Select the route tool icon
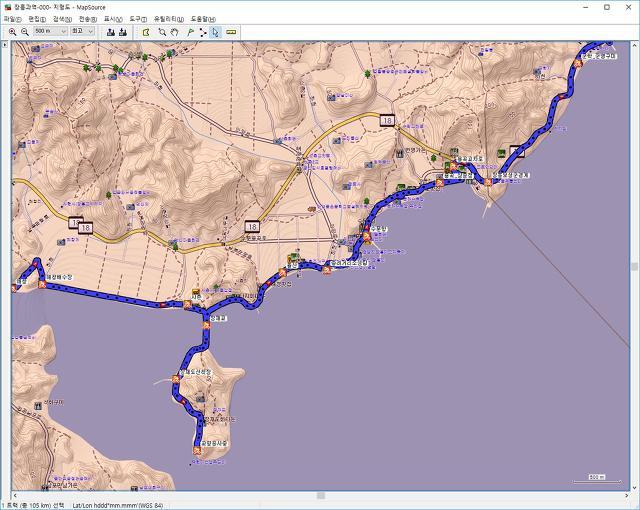The height and width of the screenshot is (510, 640). (203, 32)
